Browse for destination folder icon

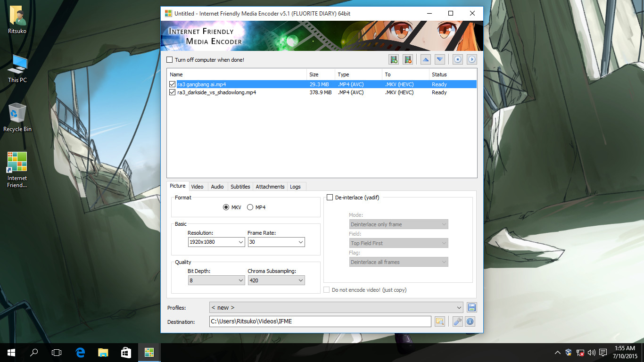pyautogui.click(x=440, y=321)
